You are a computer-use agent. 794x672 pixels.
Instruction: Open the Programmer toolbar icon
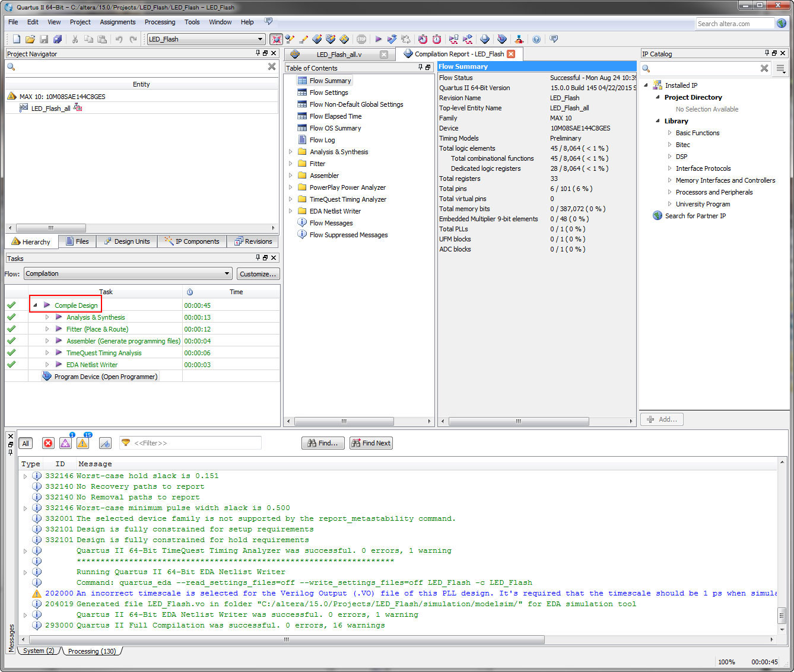pyautogui.click(x=502, y=39)
